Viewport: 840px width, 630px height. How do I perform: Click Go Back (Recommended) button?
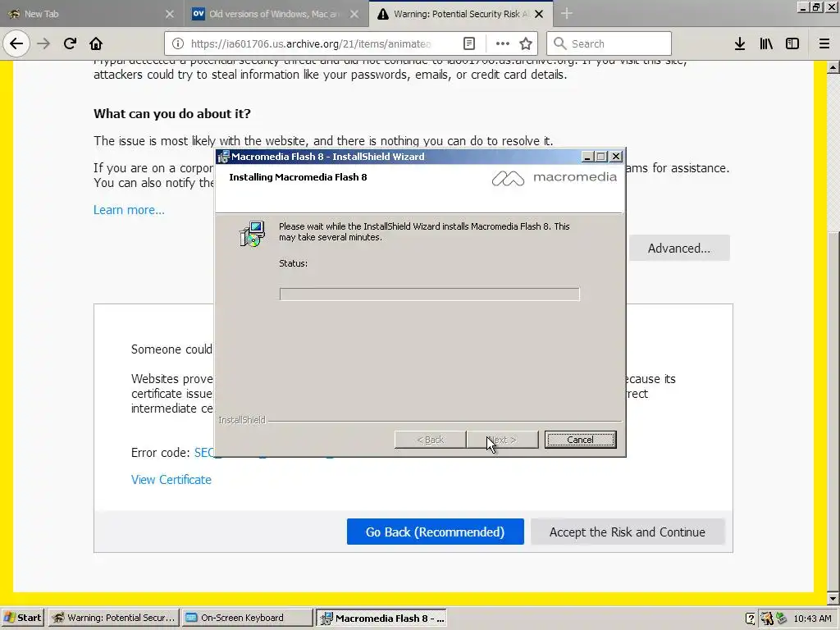click(x=435, y=532)
